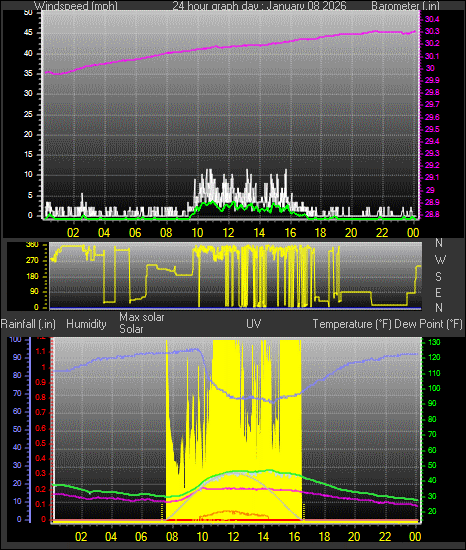466x550 pixels.
Task: Click the "Solar" label below Max solar
Action: click(x=131, y=329)
